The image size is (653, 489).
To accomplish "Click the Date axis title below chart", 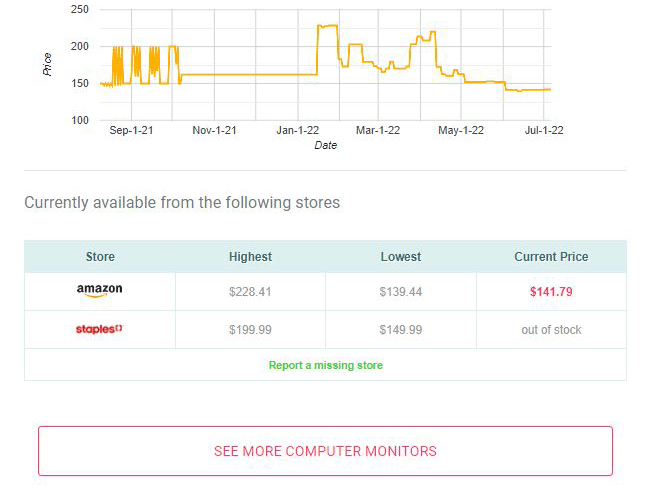I will [x=325, y=145].
